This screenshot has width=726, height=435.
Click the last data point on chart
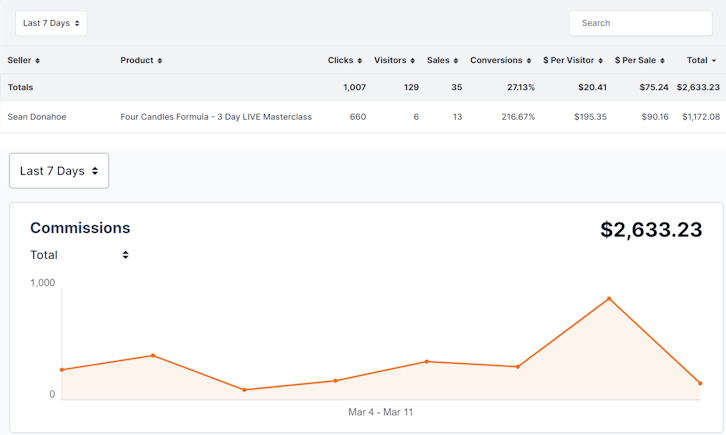(700, 383)
